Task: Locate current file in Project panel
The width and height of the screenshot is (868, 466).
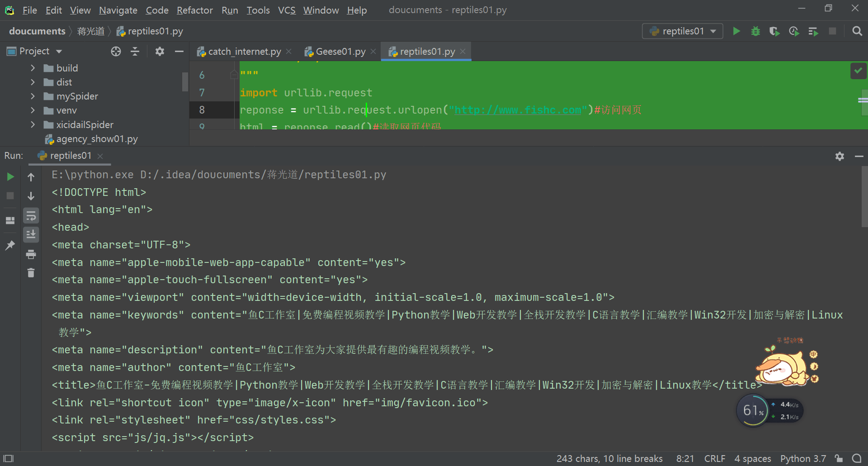Action: click(116, 52)
